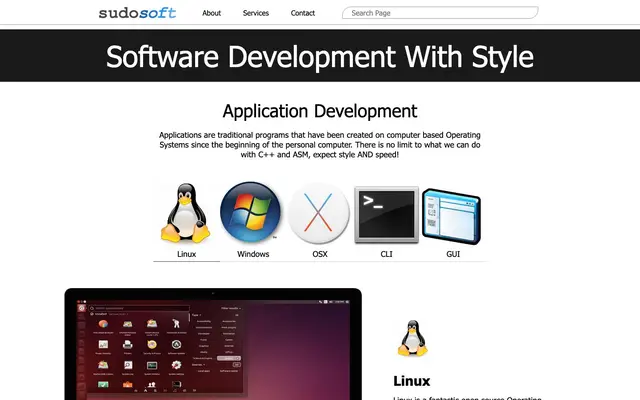Click the Application Development heading
640x400 pixels.
320,111
